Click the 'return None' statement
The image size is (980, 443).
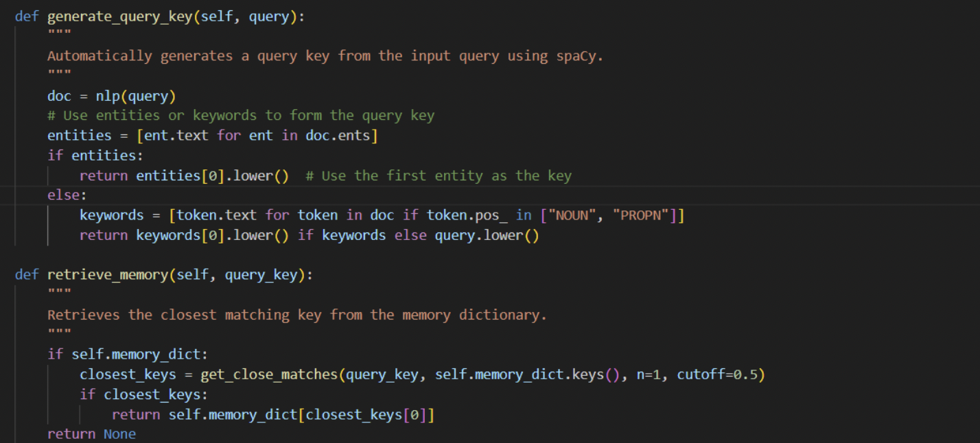pyautogui.click(x=91, y=434)
